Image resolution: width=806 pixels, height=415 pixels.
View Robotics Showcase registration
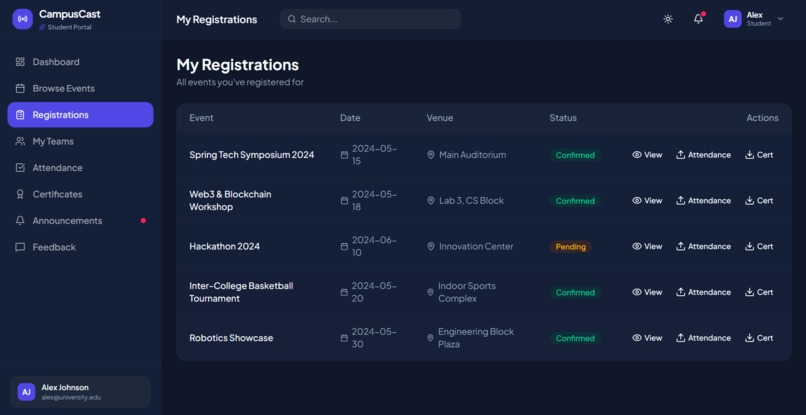point(647,338)
